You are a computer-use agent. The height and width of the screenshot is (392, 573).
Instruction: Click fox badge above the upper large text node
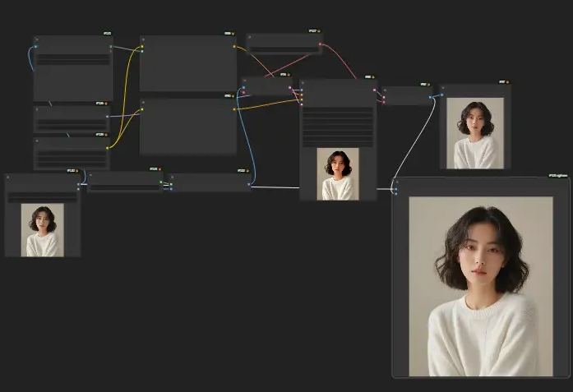(233, 33)
